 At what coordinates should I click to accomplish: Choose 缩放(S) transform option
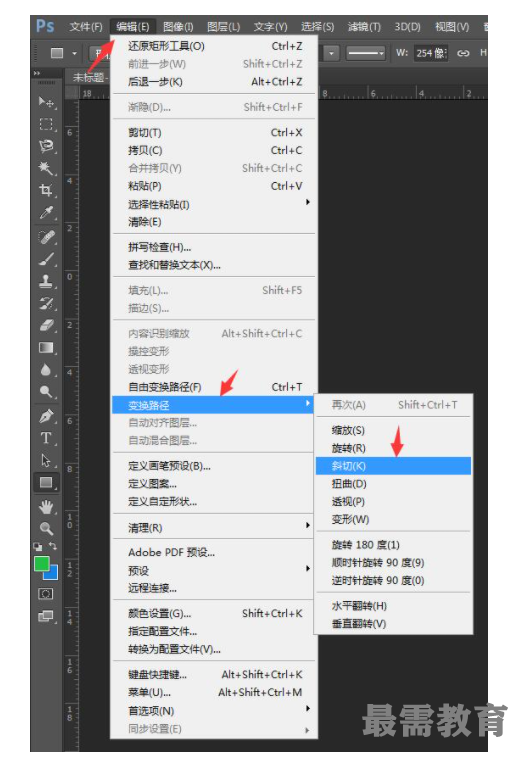pyautogui.click(x=393, y=430)
